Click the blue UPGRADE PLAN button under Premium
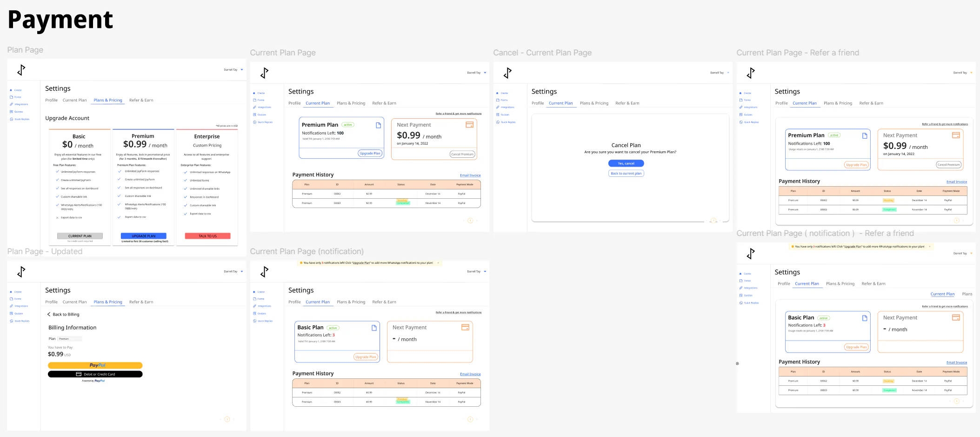Screen dimensions: 980x437 pos(143,236)
